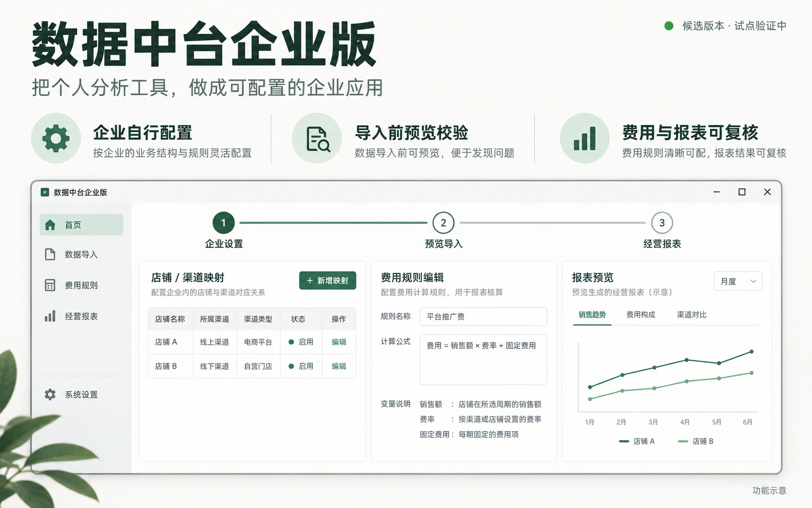This screenshot has width=812, height=508.
Task: Switch to 费用构成 tab
Action: tap(640, 314)
